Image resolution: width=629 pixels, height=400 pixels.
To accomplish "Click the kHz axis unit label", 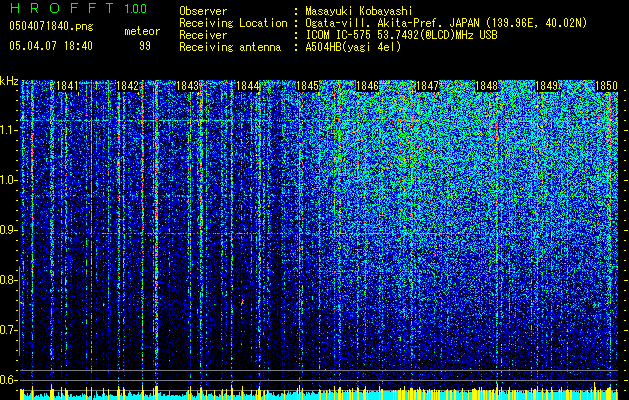I will click(x=9, y=81).
